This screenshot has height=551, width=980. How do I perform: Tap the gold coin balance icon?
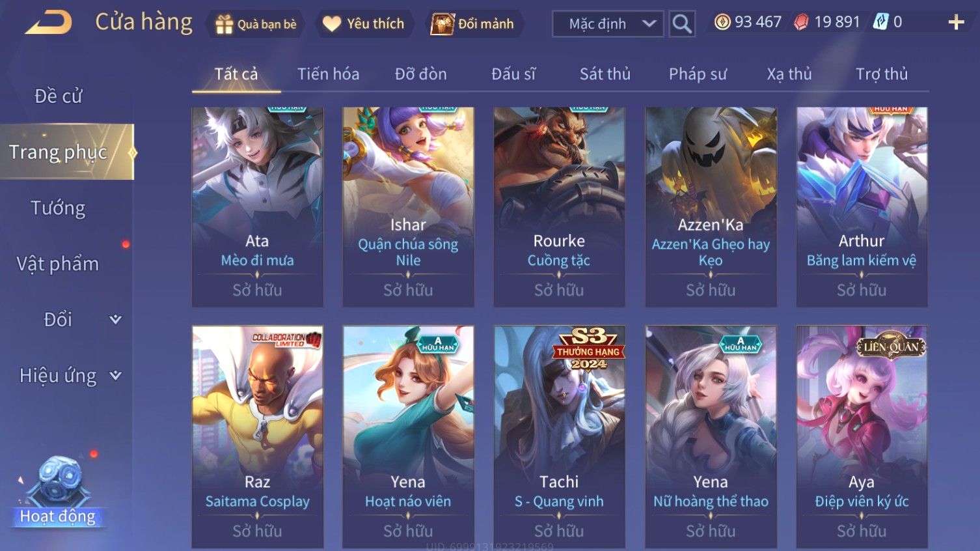[722, 22]
